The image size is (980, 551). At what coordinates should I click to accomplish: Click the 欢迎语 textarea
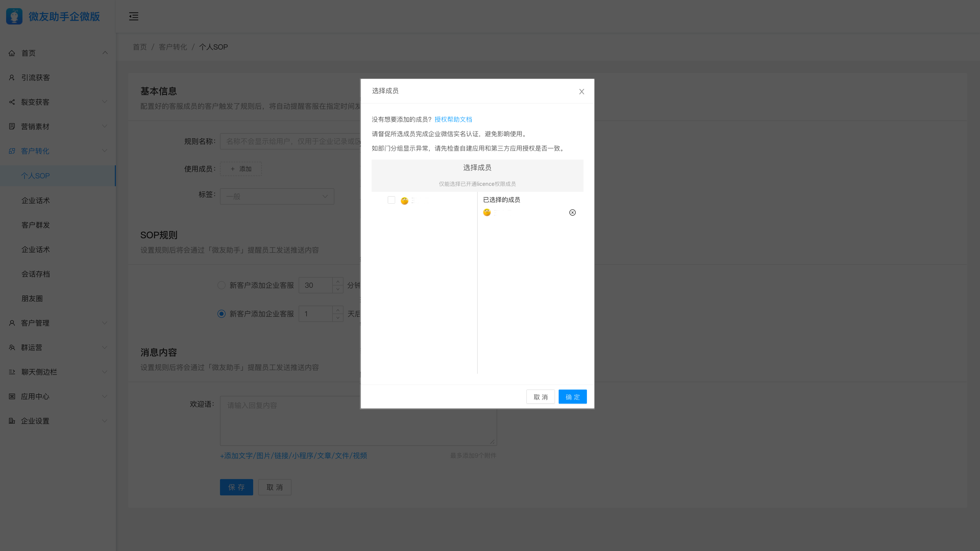[x=358, y=421]
